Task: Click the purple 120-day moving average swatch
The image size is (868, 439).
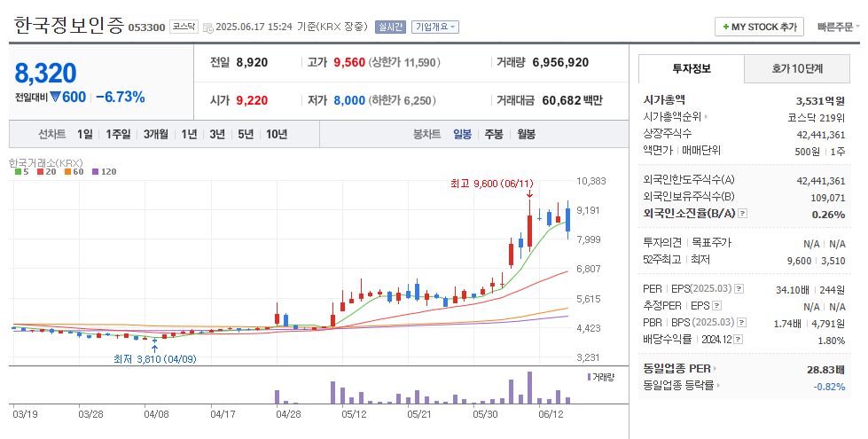Action: pos(95,172)
